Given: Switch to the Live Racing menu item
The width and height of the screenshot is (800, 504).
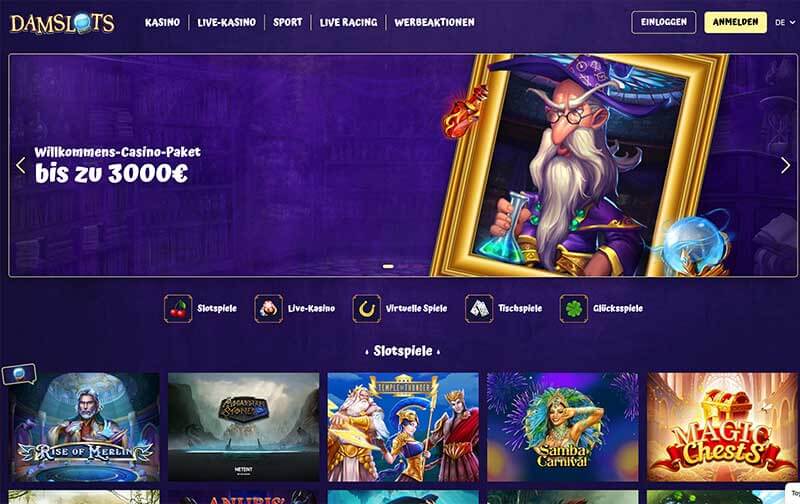Looking at the screenshot, I should pyautogui.click(x=348, y=22).
